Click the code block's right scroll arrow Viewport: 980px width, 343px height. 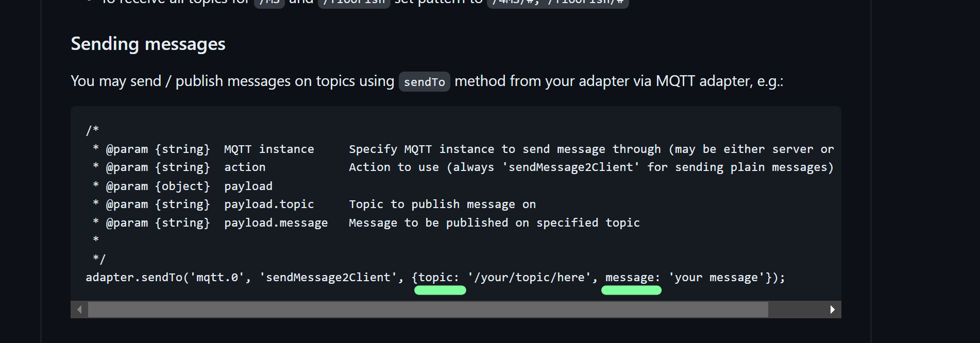[x=832, y=310]
